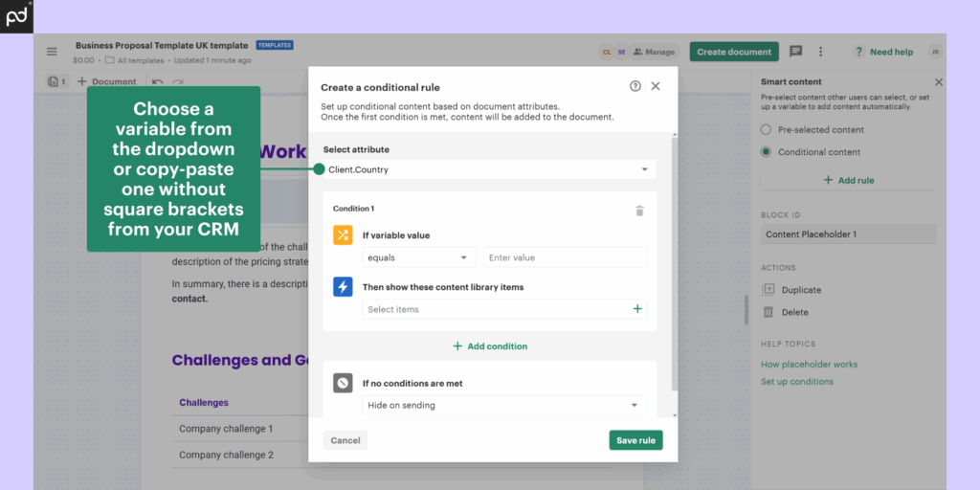The height and width of the screenshot is (490, 980).
Task: Open the hamburger menu icon
Action: point(52,52)
